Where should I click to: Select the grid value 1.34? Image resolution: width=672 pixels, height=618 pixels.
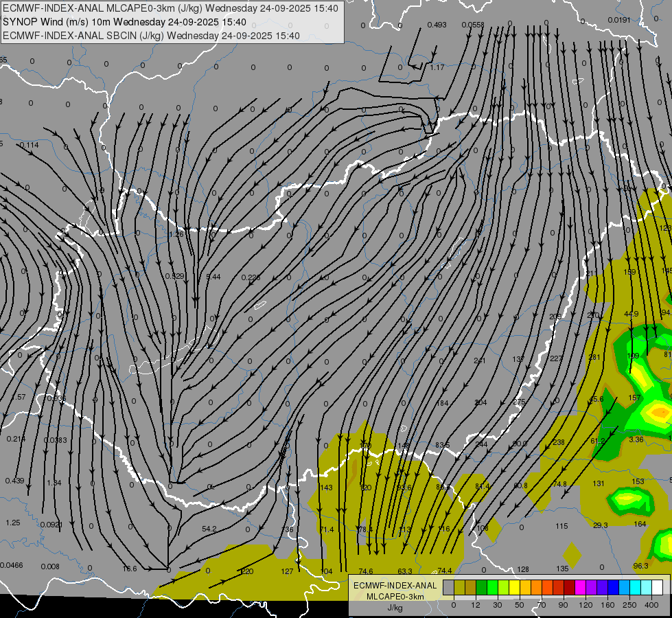(x=54, y=483)
